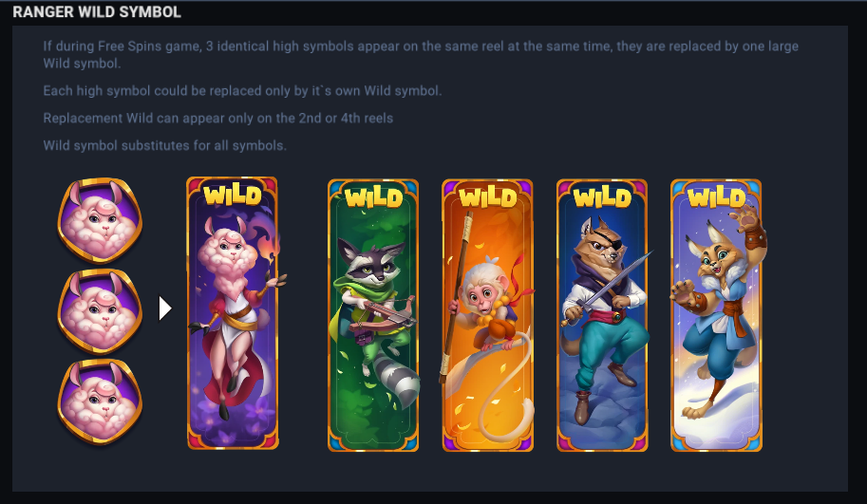This screenshot has height=504, width=867.
Task: Click the WILD label on monkey card
Action: 488,197
